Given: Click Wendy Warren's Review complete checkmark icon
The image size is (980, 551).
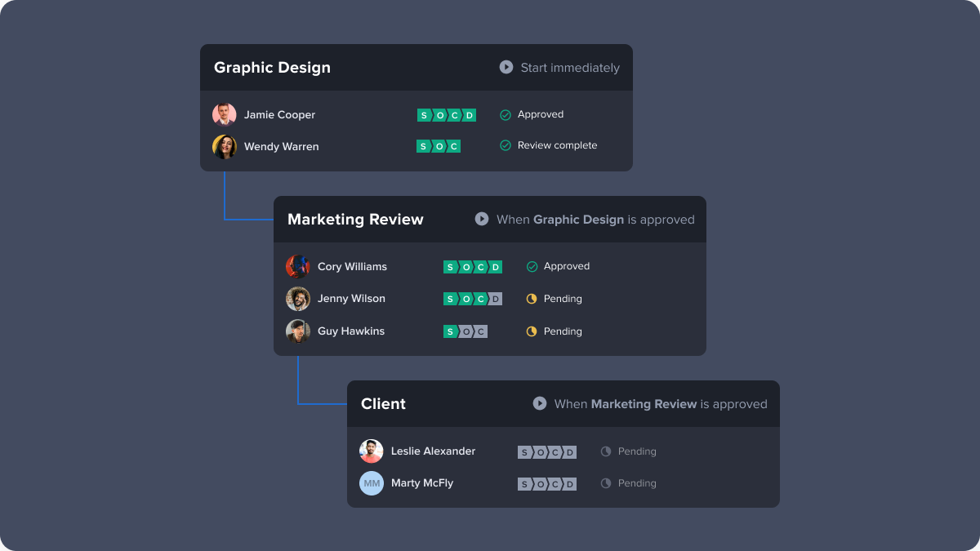Looking at the screenshot, I should [x=506, y=146].
